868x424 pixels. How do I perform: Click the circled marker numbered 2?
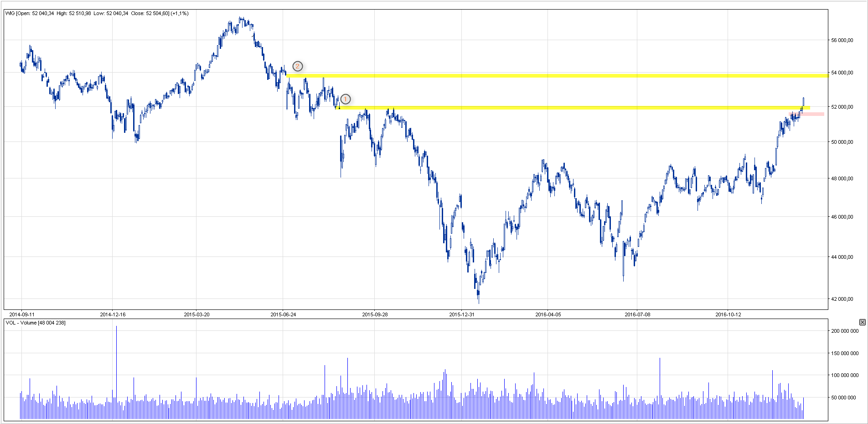tap(297, 67)
